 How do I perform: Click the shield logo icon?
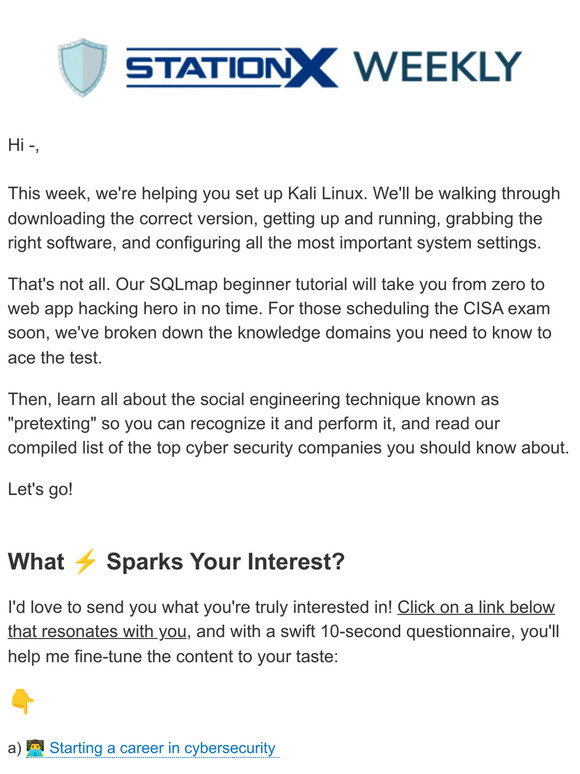(x=82, y=67)
